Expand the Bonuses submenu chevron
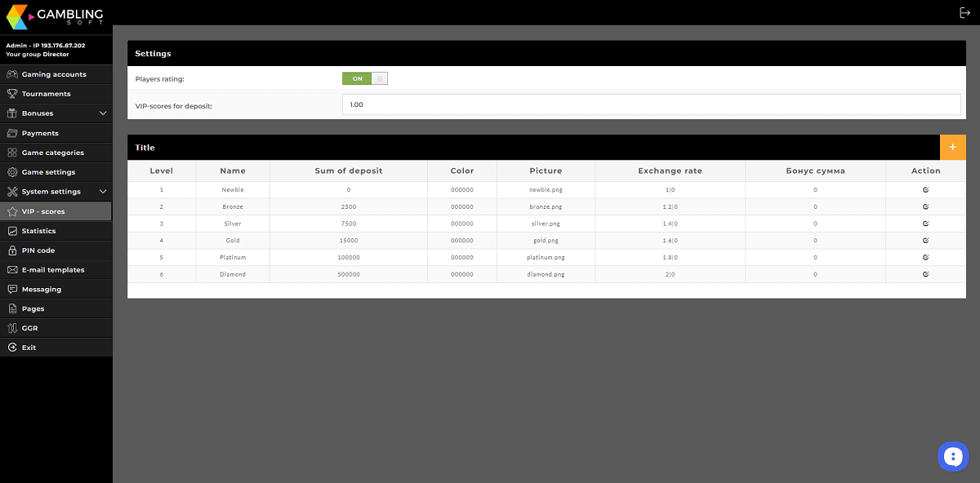The width and height of the screenshot is (980, 483). click(x=103, y=113)
